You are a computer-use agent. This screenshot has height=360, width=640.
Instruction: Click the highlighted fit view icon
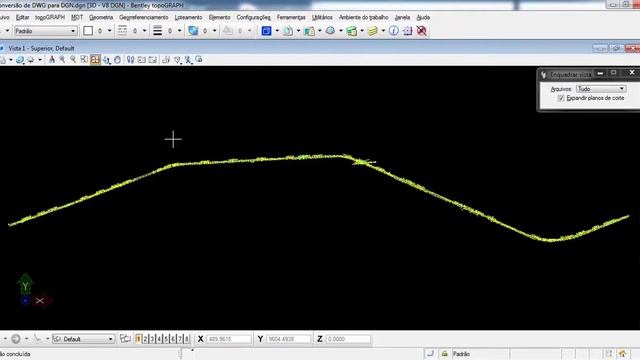pos(95,60)
